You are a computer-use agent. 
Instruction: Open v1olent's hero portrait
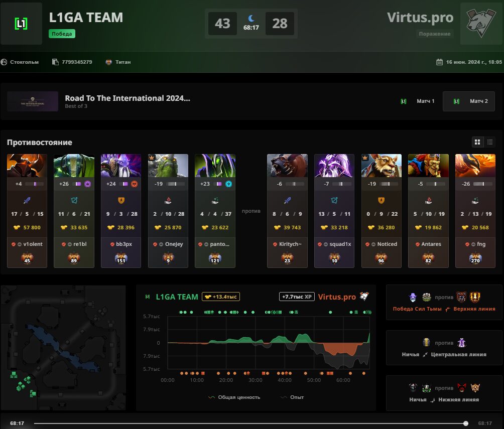tap(27, 166)
